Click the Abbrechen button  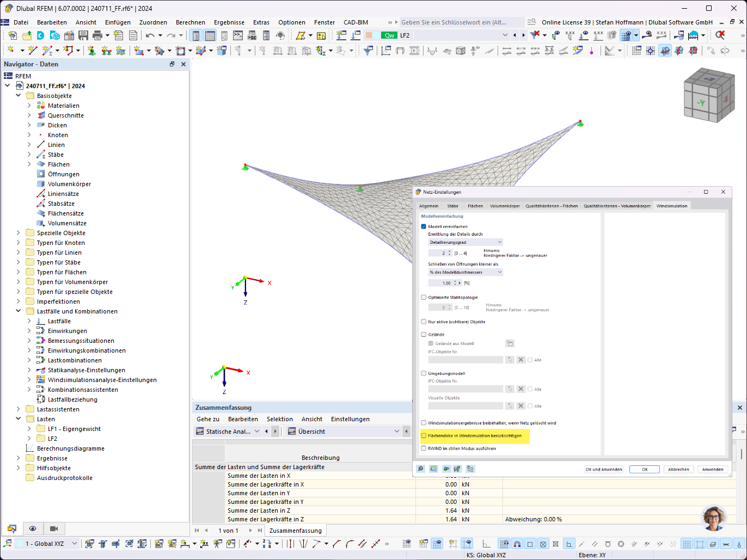click(678, 469)
